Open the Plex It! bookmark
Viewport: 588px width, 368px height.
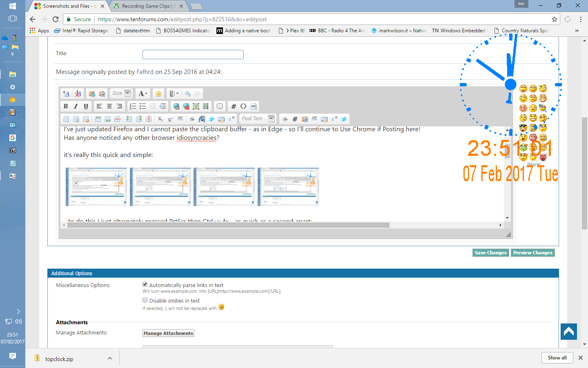pyautogui.click(x=292, y=31)
